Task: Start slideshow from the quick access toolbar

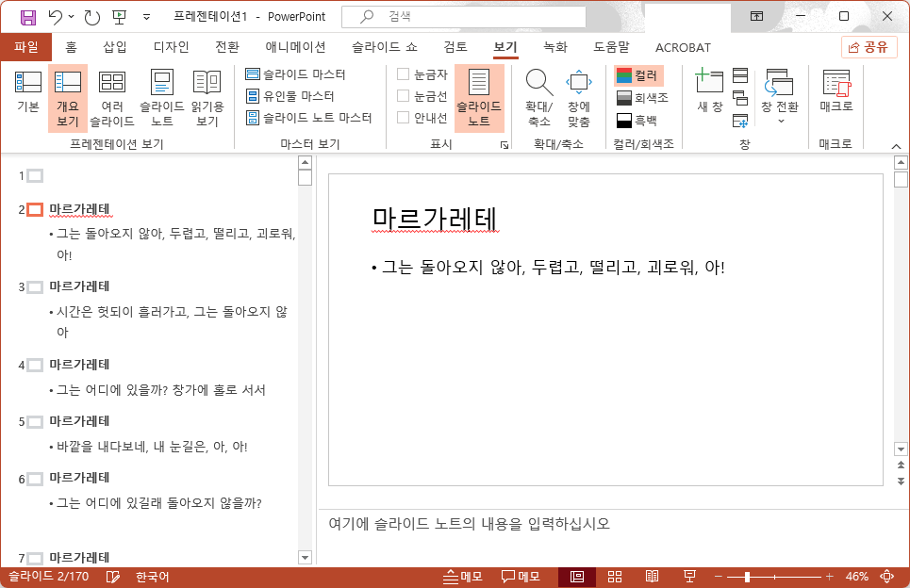Action: (120, 17)
